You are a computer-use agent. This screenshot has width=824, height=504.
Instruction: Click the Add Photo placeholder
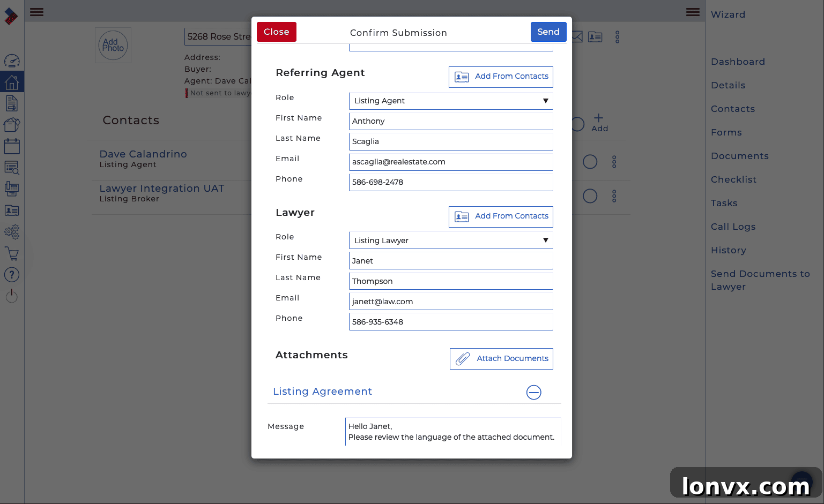click(113, 45)
